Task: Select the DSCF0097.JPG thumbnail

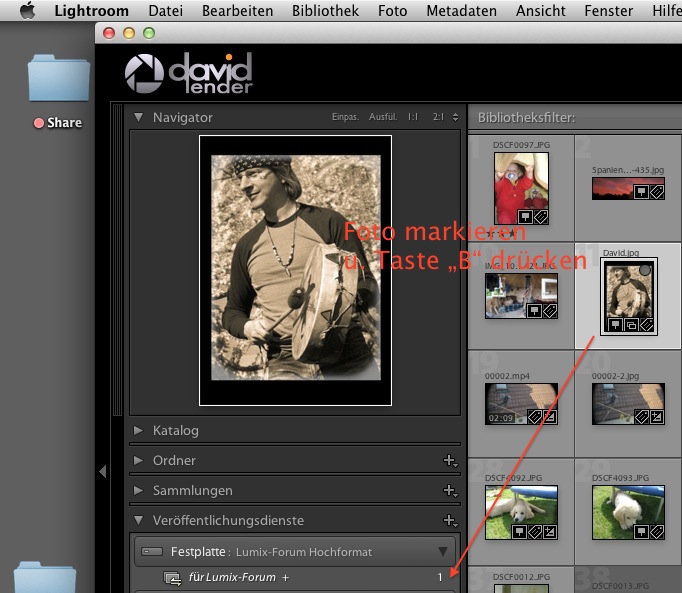Action: tap(521, 188)
